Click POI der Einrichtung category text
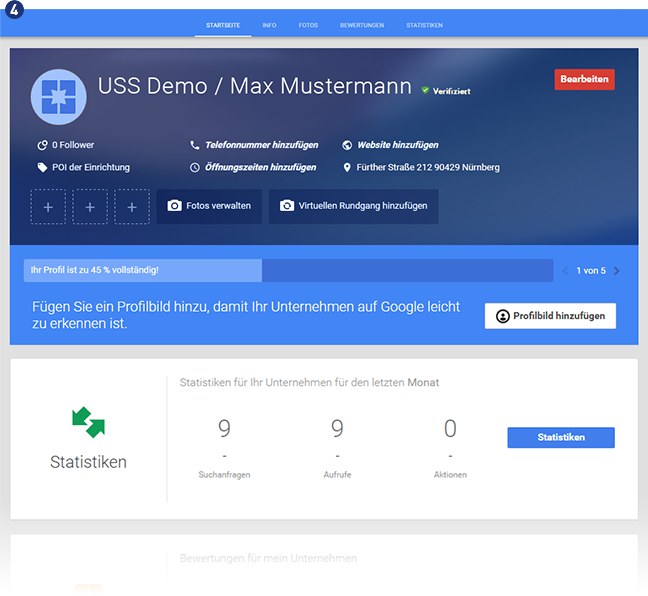The height and width of the screenshot is (596, 648). coord(91,167)
